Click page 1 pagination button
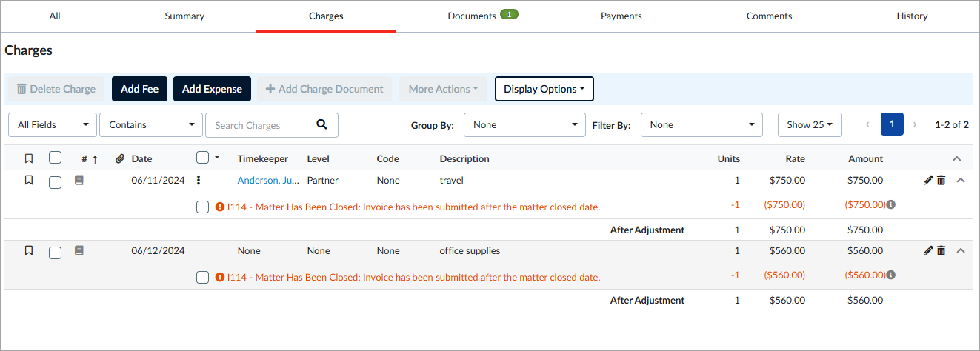980x351 pixels. point(892,124)
